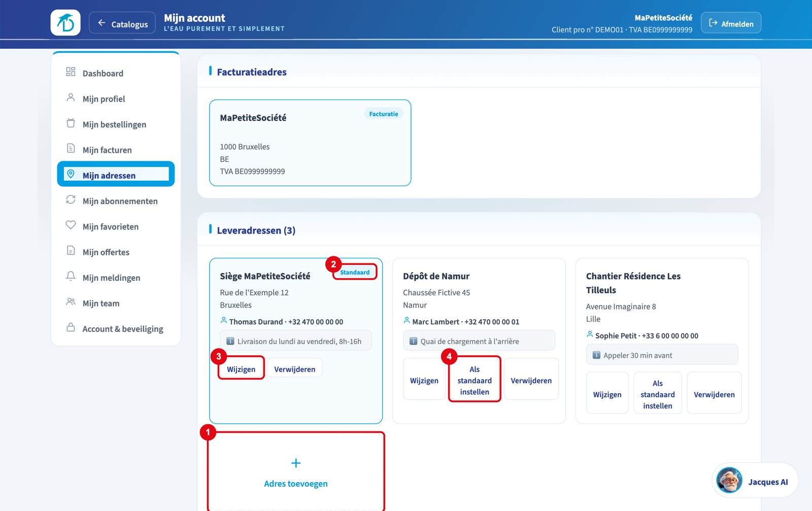Click the Leveradressen (3) heading

[x=256, y=230]
